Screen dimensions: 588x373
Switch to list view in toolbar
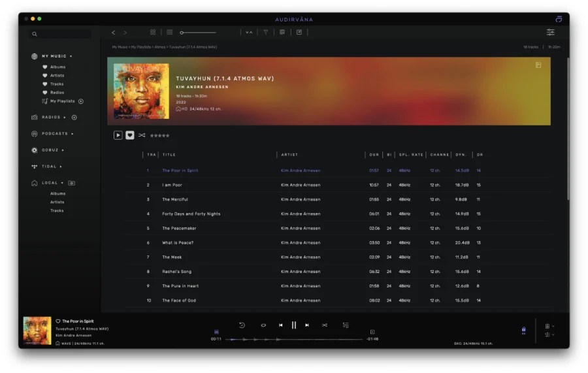point(170,32)
